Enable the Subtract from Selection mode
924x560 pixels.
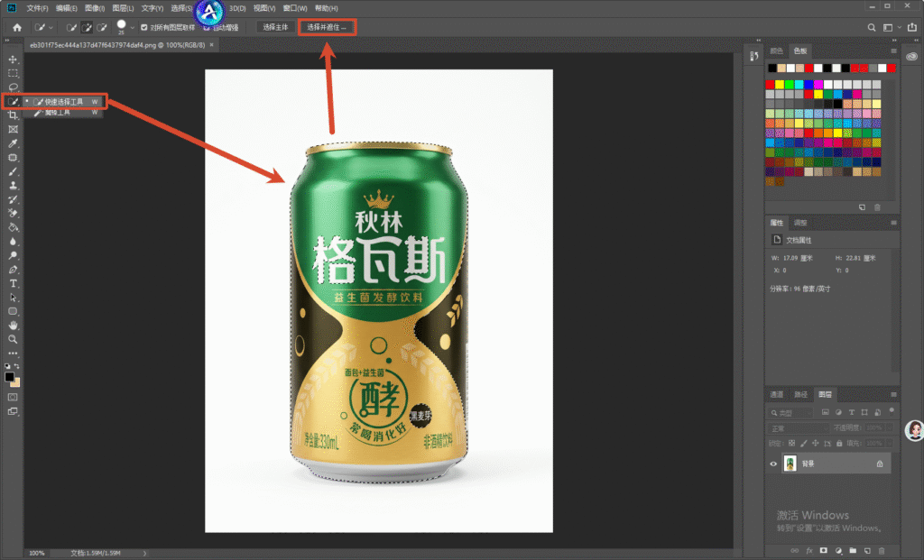click(102, 28)
